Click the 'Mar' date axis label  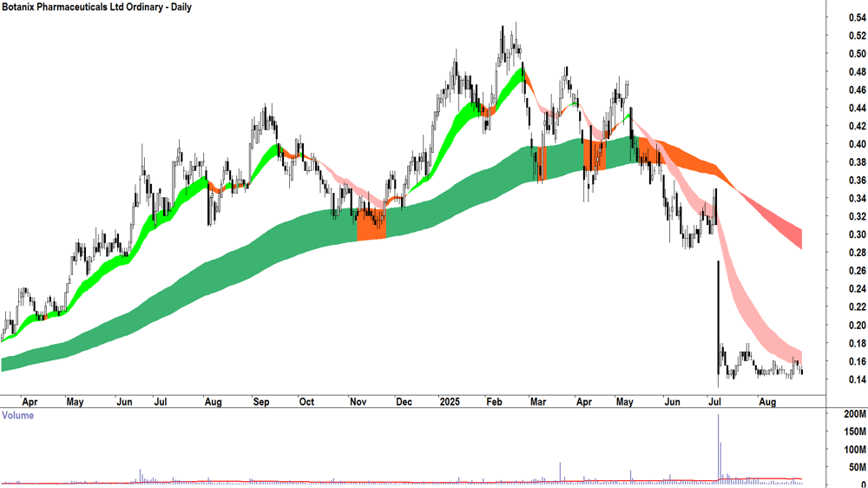tap(537, 402)
